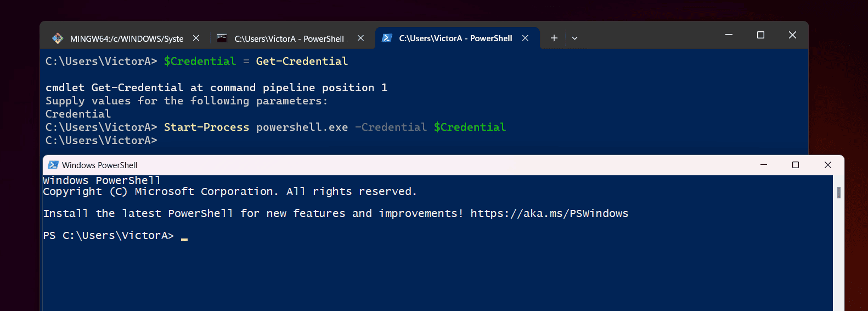Screen dimensions: 868x311
Task: Switch to the second C:\Users\VictorA PowerShell tab
Action: pyautogui.click(x=291, y=38)
